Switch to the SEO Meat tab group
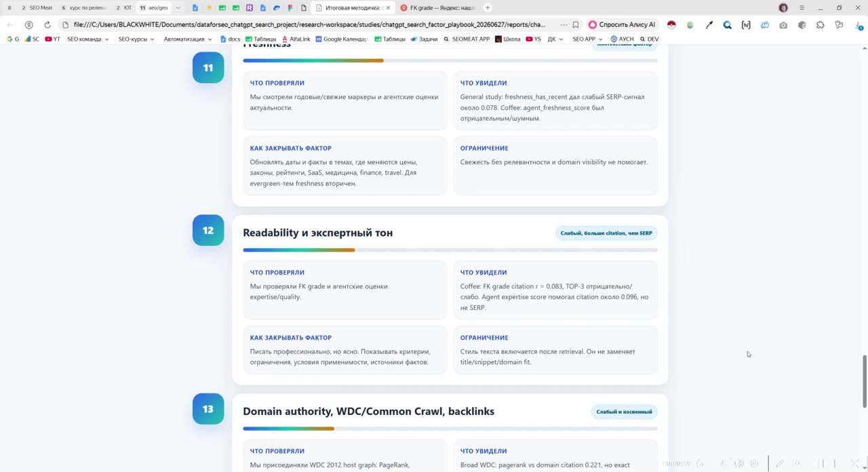The height and width of the screenshot is (472, 868). [x=37, y=7]
